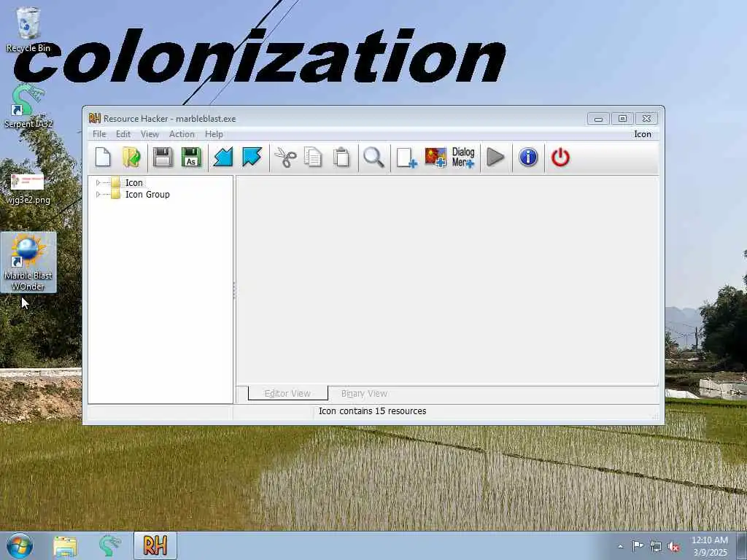The image size is (747, 560).
Task: Select the Icon Group folder in tree
Action: click(x=147, y=194)
